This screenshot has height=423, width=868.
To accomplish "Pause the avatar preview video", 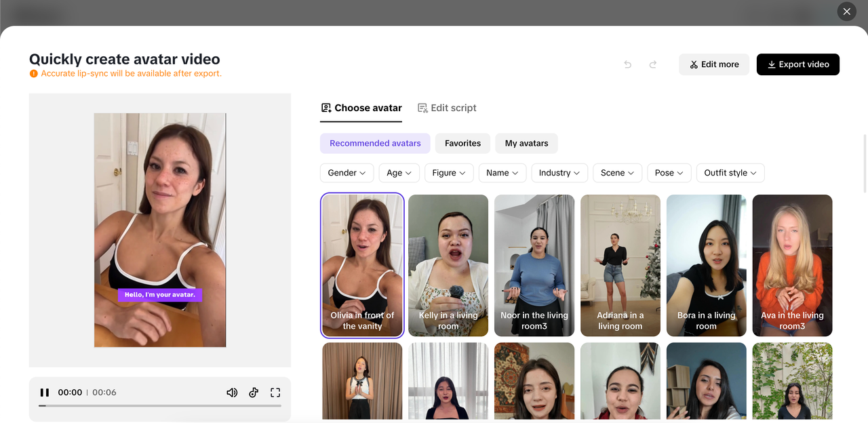I will tap(45, 392).
